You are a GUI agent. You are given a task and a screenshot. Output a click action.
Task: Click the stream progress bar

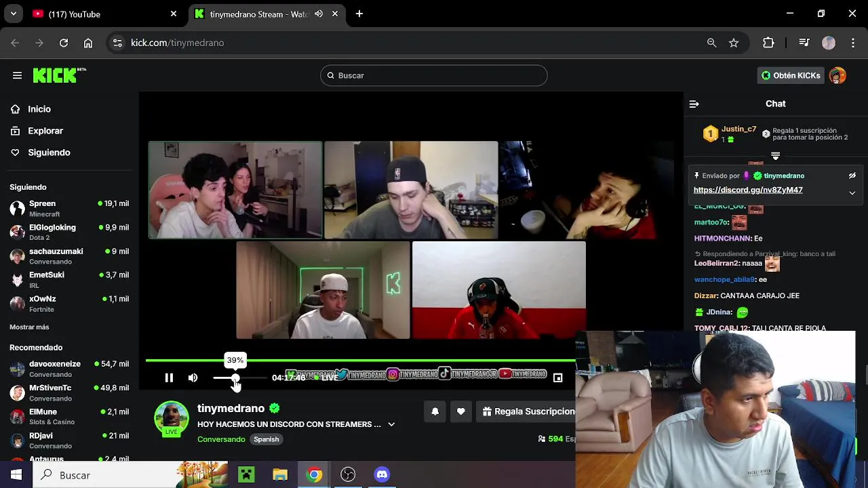[361, 361]
